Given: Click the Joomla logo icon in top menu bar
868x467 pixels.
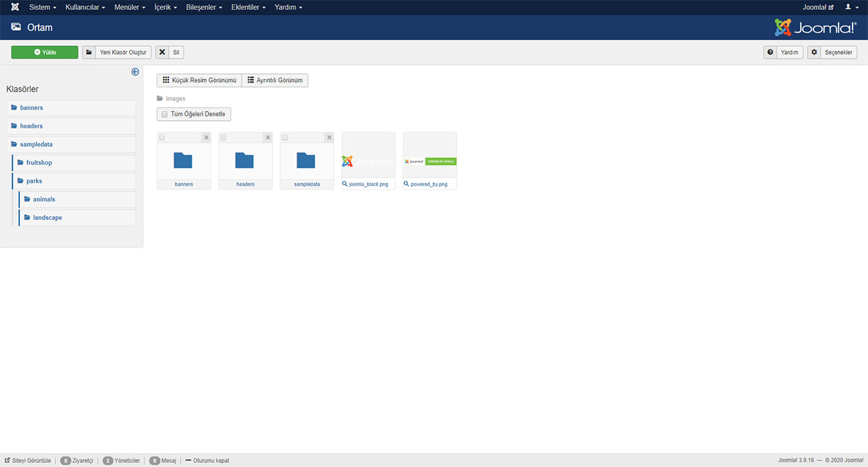Looking at the screenshot, I should pos(15,7).
